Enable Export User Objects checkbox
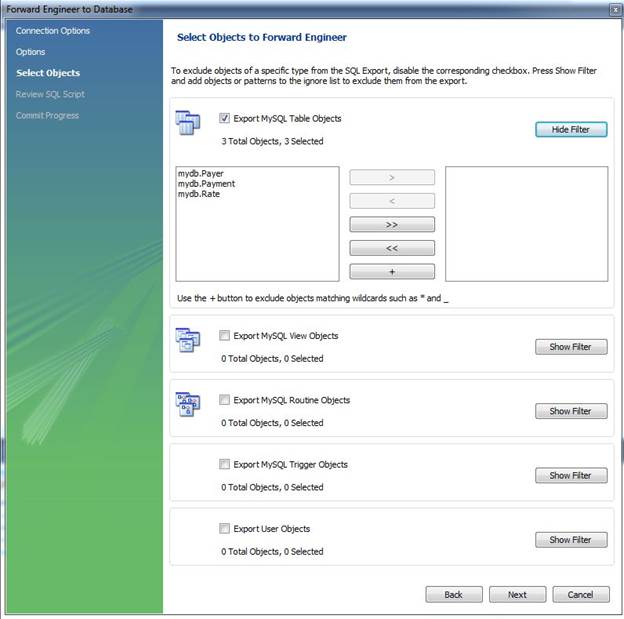Screen dimensions: 624x619 (224, 529)
